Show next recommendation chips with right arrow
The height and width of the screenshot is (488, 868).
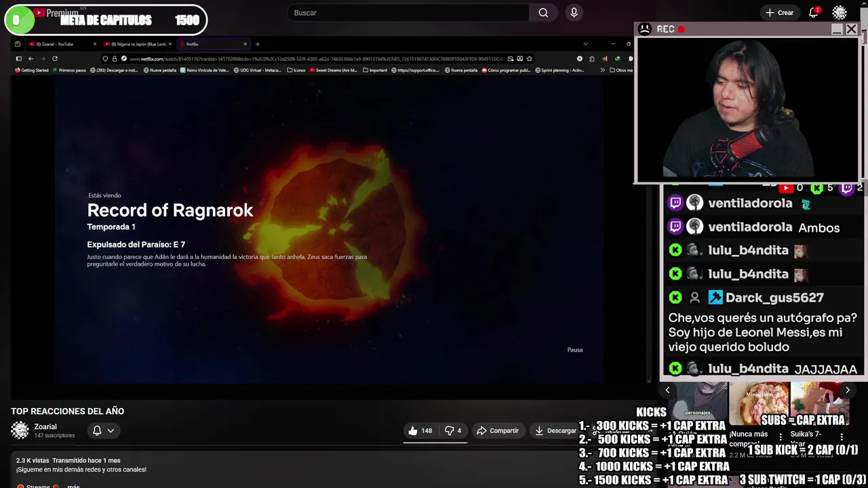click(847, 390)
